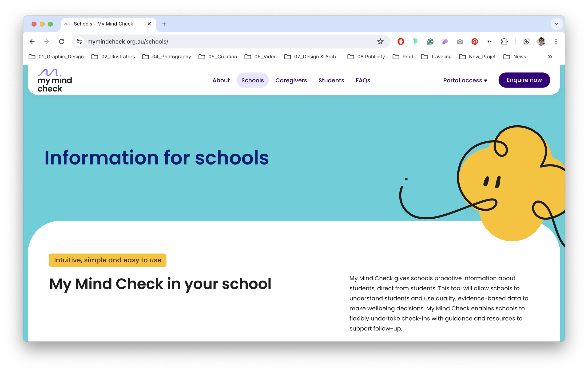The height and width of the screenshot is (372, 588).
Task: Open the FAQs link
Action: 363,80
